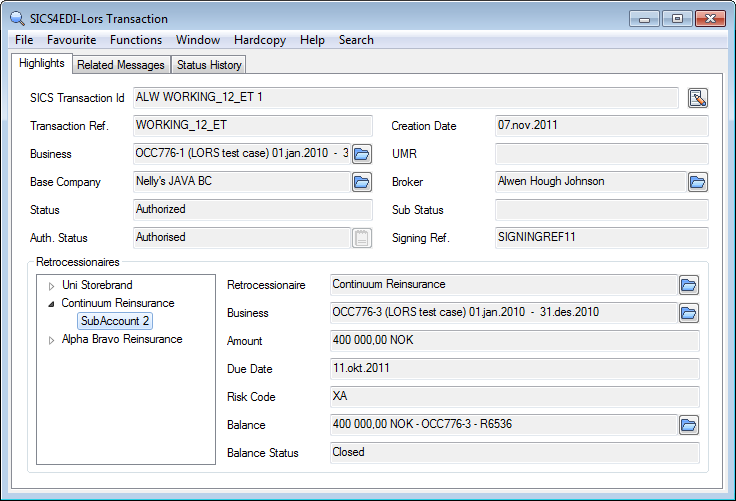The image size is (736, 501).
Task: Click the empty Sub Status field
Action: pos(601,210)
